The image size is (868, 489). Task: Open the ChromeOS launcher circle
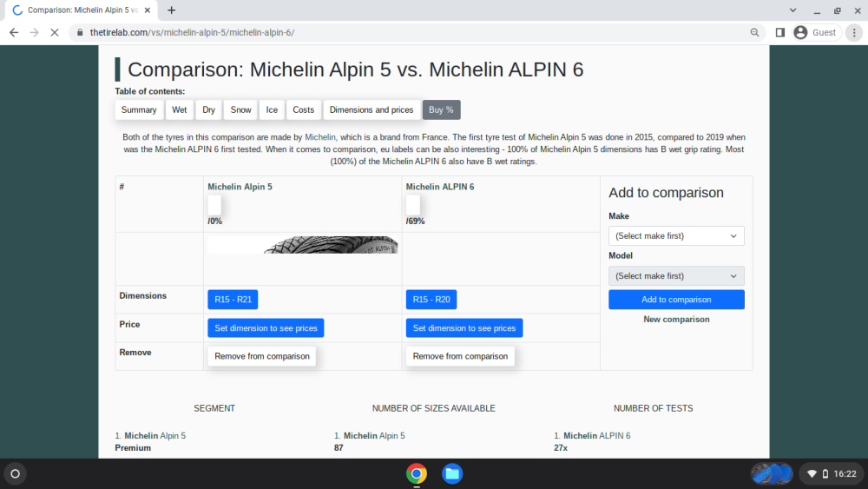pyautogui.click(x=16, y=474)
